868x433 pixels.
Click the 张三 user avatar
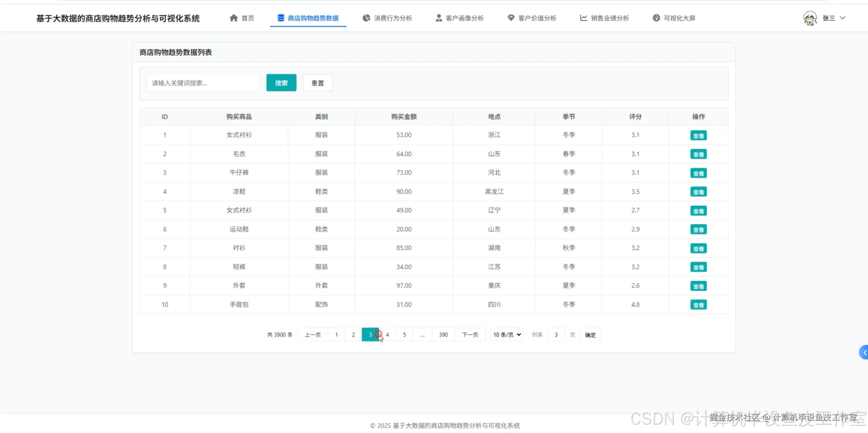coord(810,18)
